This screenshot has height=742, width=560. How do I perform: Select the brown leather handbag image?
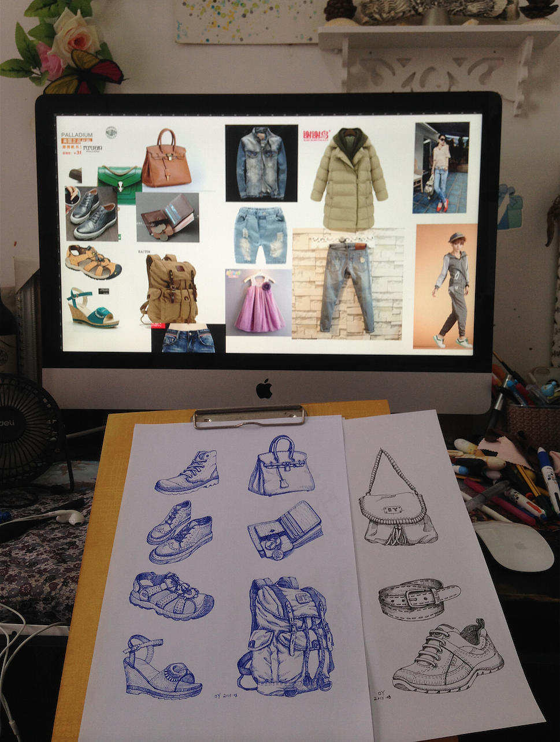pos(166,159)
